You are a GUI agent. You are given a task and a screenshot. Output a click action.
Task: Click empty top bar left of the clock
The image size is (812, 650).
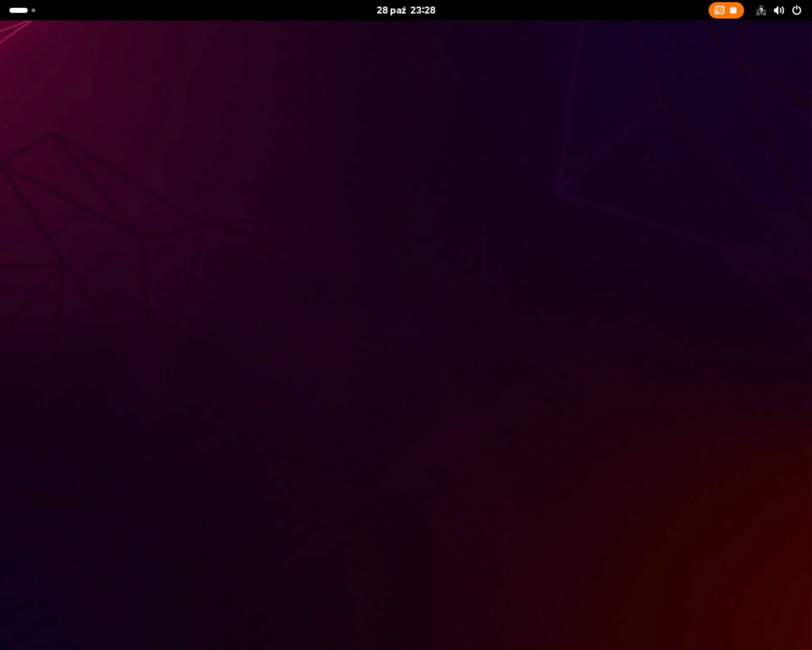211,11
